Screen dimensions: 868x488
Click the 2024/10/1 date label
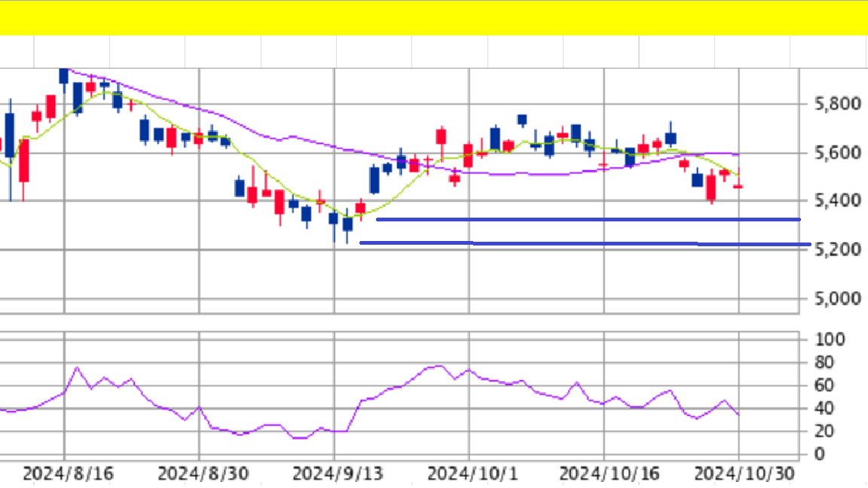(472, 474)
